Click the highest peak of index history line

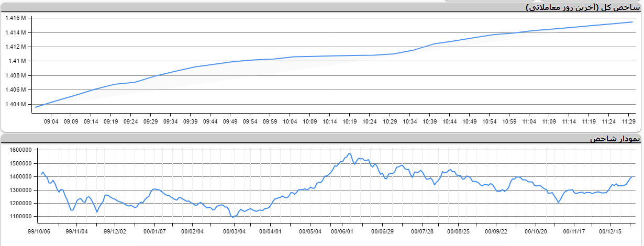coord(349,154)
